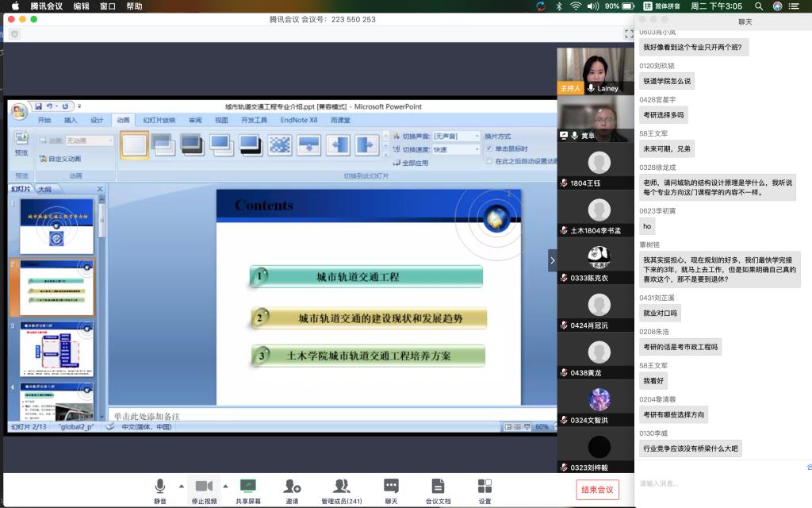Click the chat message input field
The image size is (812, 508).
[722, 483]
